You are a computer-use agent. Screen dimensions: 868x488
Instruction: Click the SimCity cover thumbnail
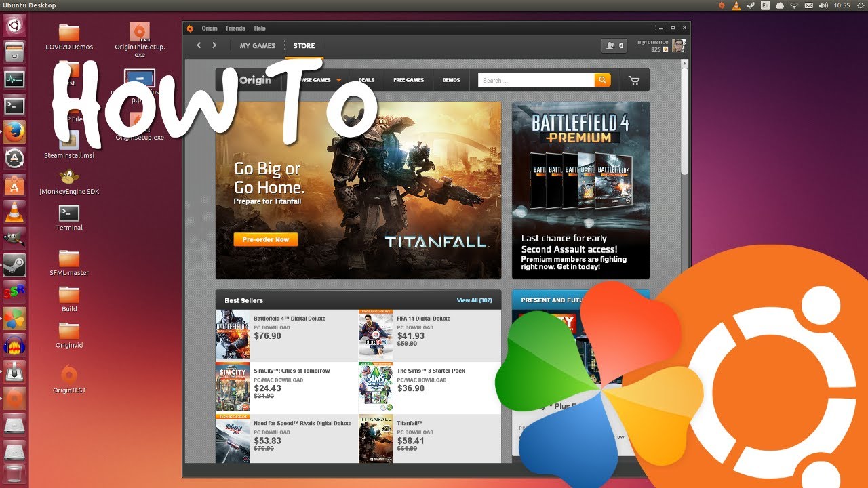[233, 387]
